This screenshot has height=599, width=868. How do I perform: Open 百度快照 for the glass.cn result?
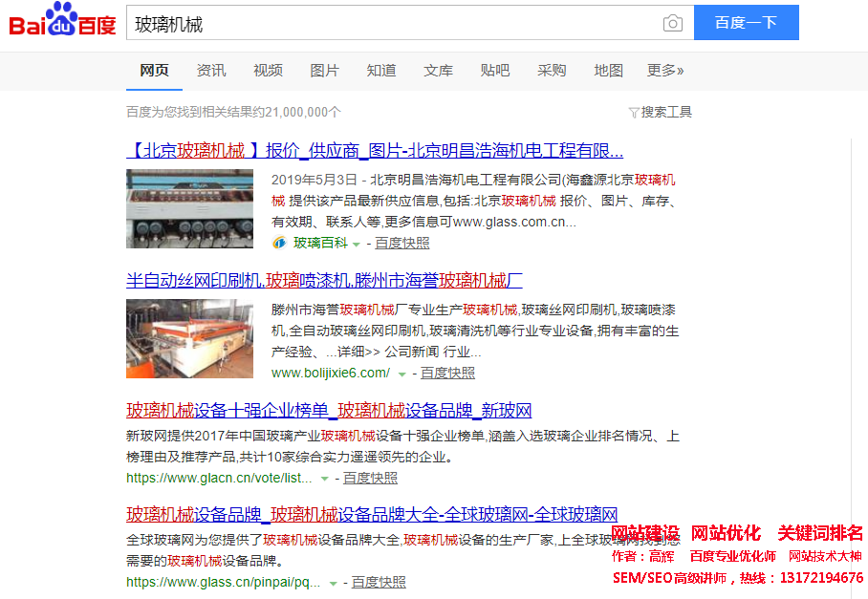pos(379,582)
